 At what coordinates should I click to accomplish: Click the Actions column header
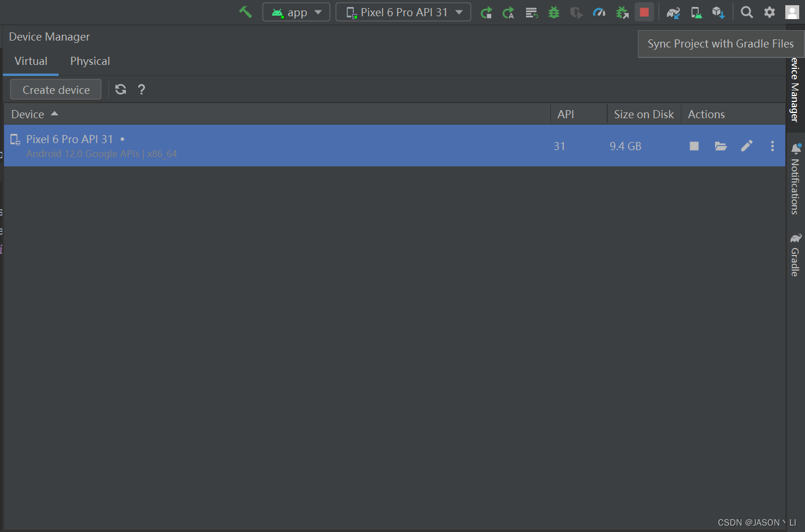[733, 114]
